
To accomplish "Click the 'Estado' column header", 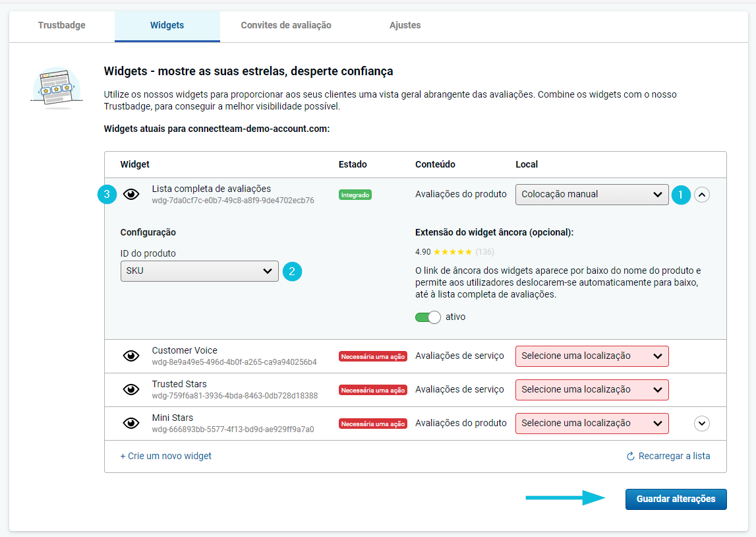I will (353, 164).
